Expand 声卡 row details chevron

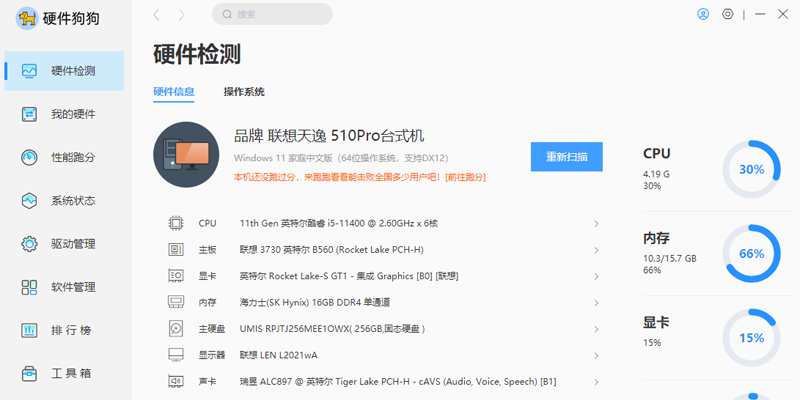(x=596, y=382)
